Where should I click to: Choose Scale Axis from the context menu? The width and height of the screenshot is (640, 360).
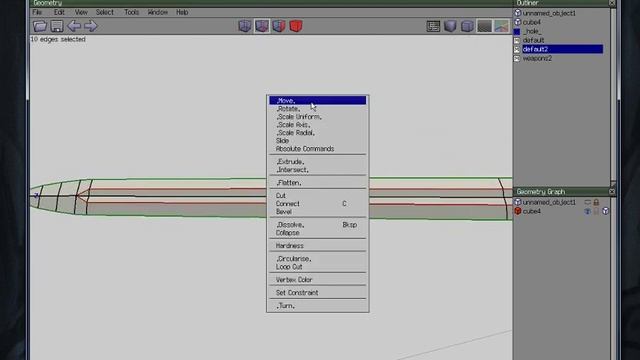click(318, 125)
